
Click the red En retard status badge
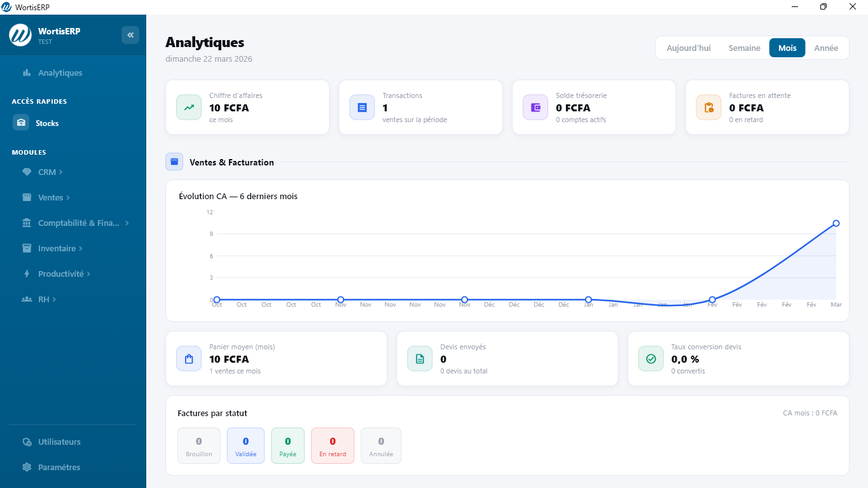pos(333,446)
